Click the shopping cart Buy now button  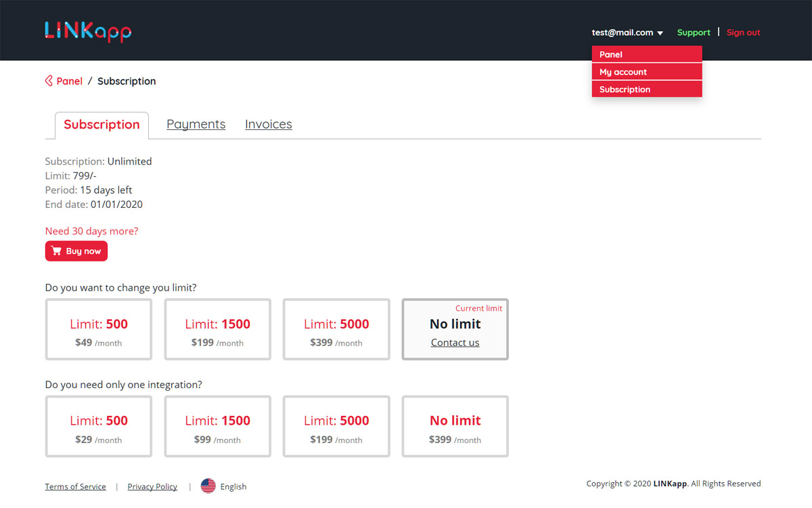[76, 251]
